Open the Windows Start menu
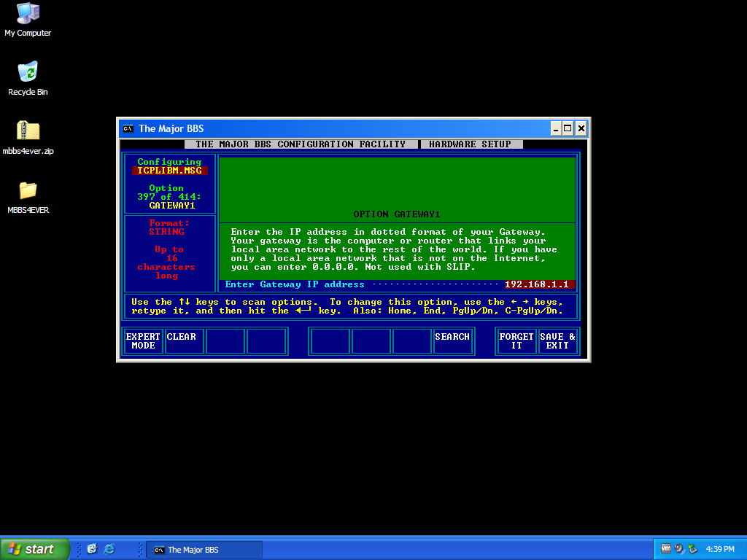This screenshot has height=560, width=747. point(35,549)
